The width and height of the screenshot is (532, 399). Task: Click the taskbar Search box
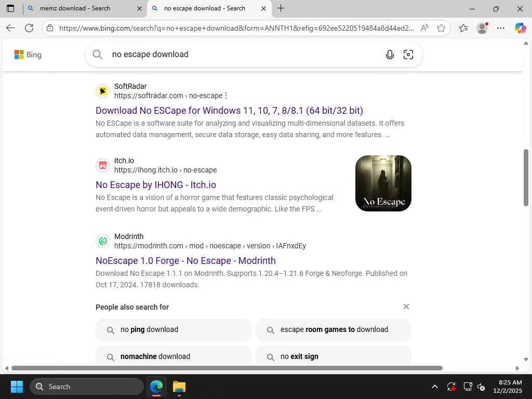[87, 387]
